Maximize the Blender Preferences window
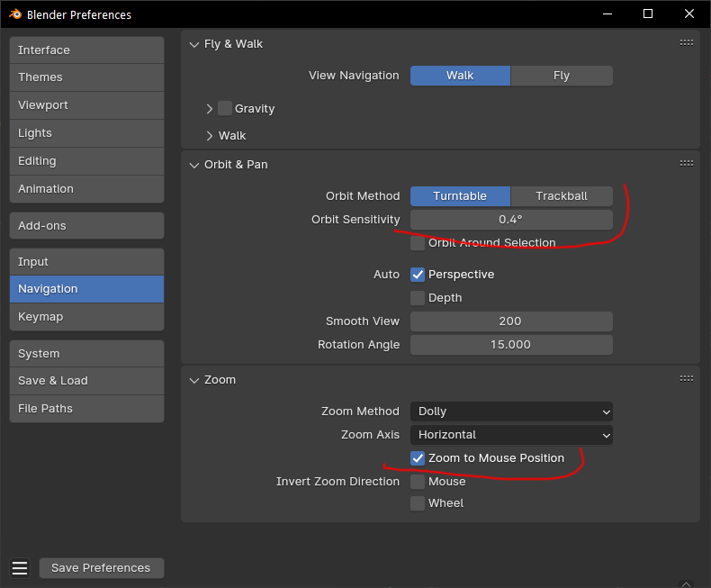711x588 pixels. pos(648,14)
